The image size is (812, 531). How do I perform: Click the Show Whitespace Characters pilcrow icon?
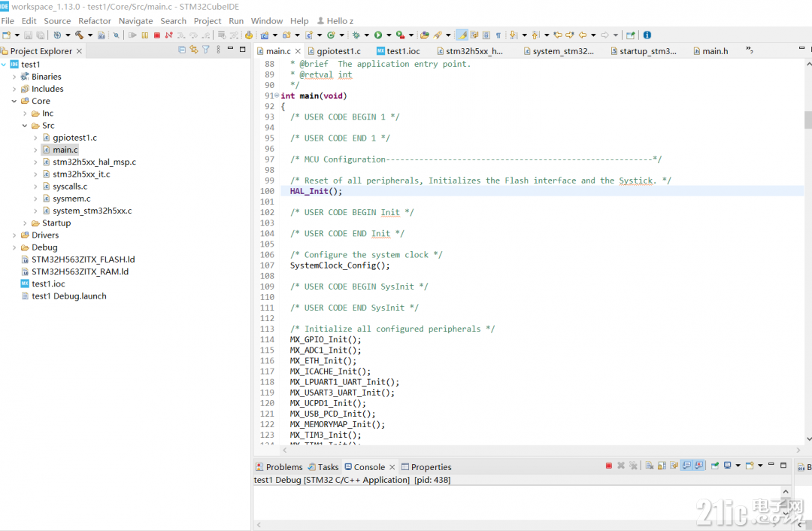click(498, 35)
